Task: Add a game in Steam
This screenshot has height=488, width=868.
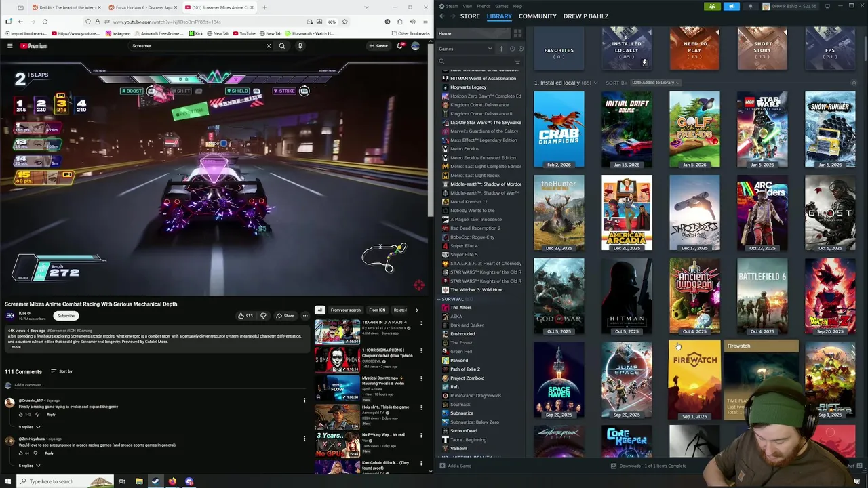Action: (455, 466)
